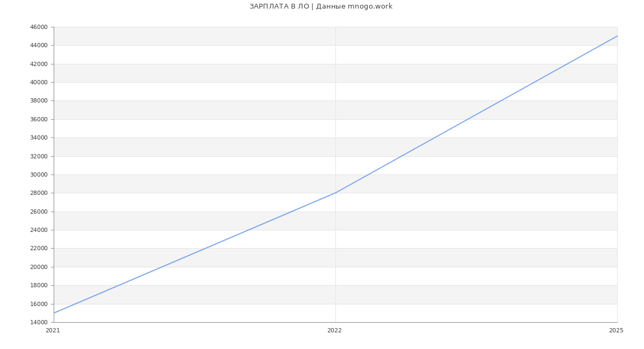
Task: Click the 16000 y-axis label
Action: 39,304
